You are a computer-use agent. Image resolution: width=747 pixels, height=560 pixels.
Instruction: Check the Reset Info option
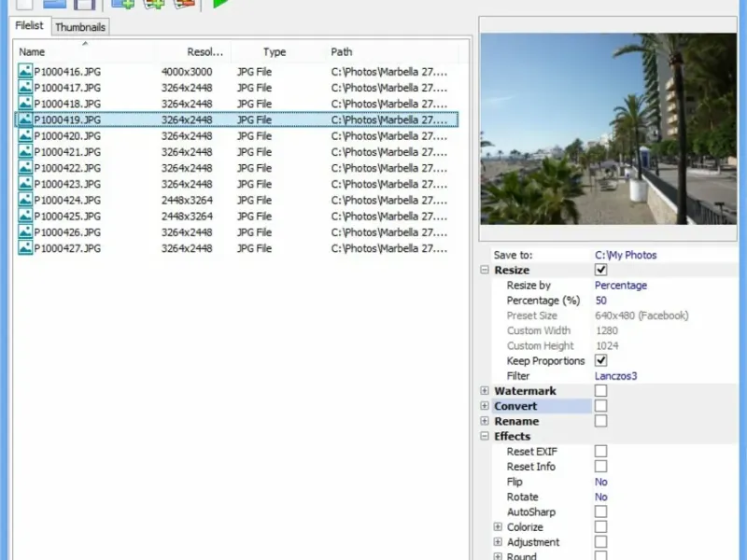[x=600, y=466]
